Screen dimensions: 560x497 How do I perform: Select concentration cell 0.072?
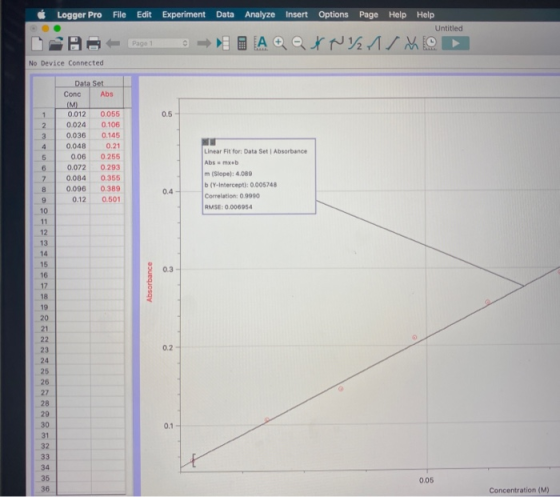point(73,167)
